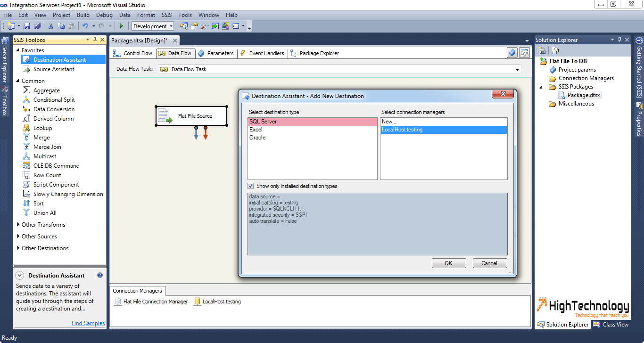Pin the Solution Explorer panel with auto-hide icon
Screen dimensions: 644x343
click(x=619, y=40)
